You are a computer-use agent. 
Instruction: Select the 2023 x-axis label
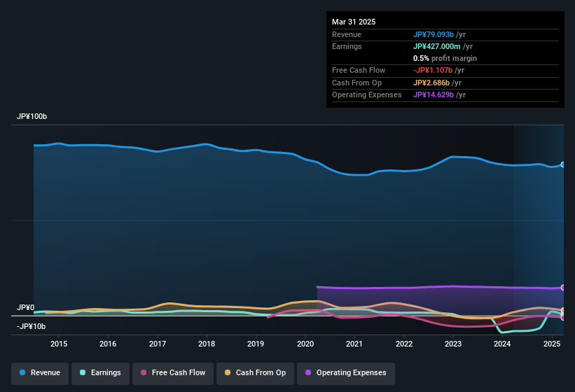pos(453,344)
